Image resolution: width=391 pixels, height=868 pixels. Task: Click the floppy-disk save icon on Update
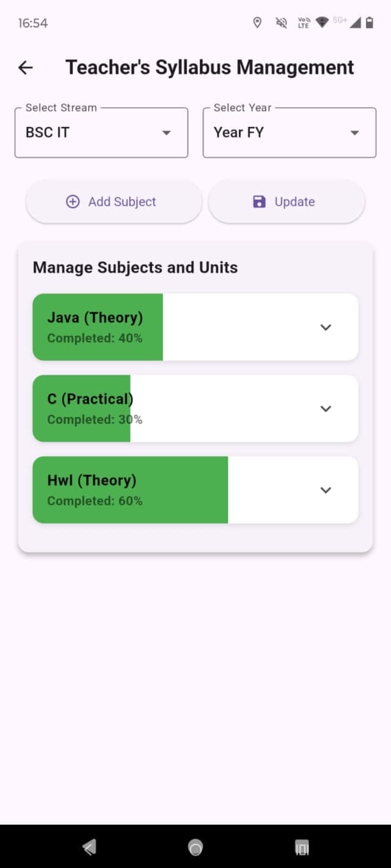click(x=259, y=202)
